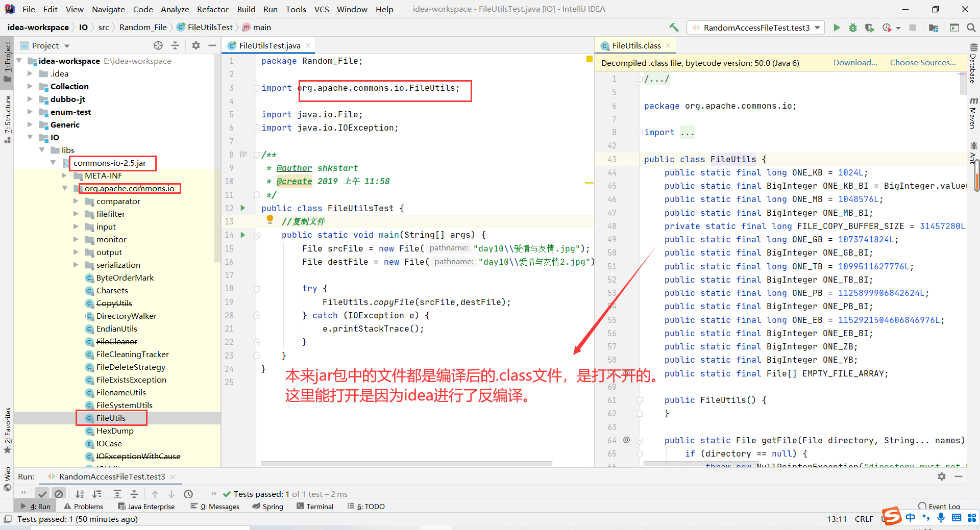Screen dimensions: 980x530
Task: Open the Project Structure icon in toolbar
Action: click(x=934, y=28)
